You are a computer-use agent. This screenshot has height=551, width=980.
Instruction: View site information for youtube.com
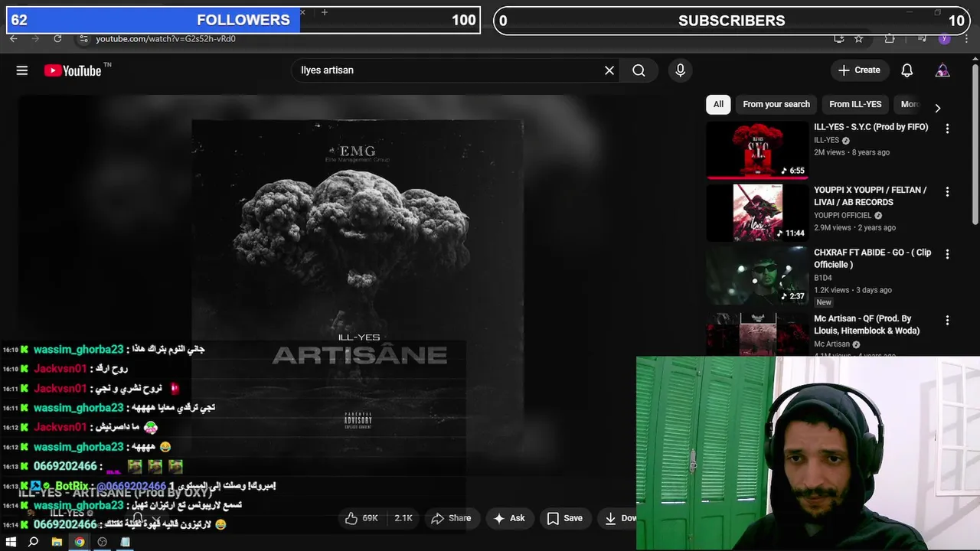coord(83,38)
